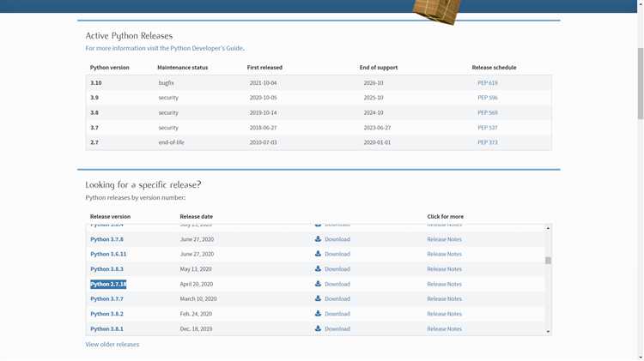
Task: Click the bugfix maintenance status cell
Action: [167, 83]
